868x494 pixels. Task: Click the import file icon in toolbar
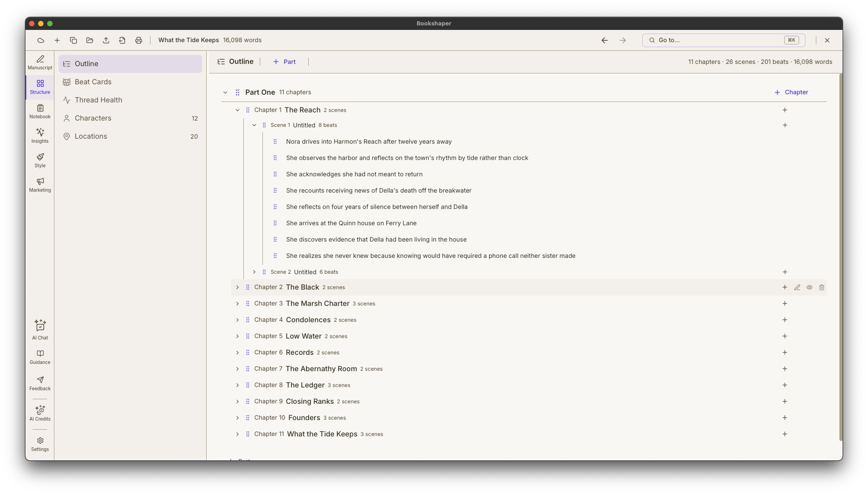122,40
